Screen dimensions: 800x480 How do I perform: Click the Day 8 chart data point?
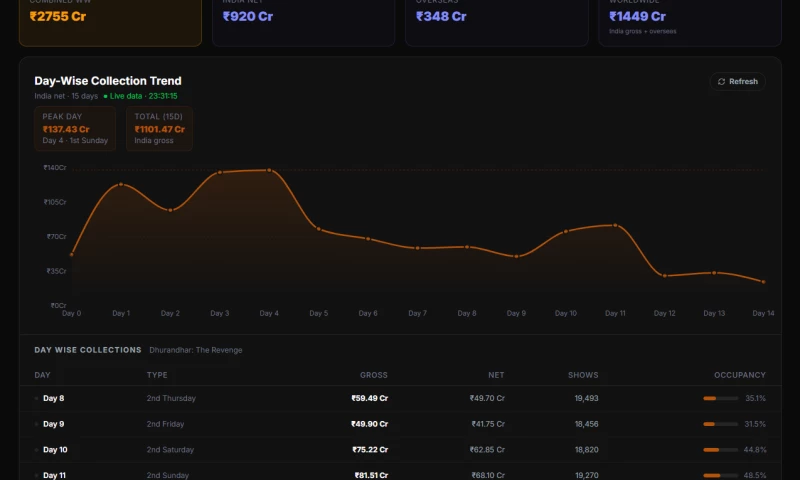467,247
